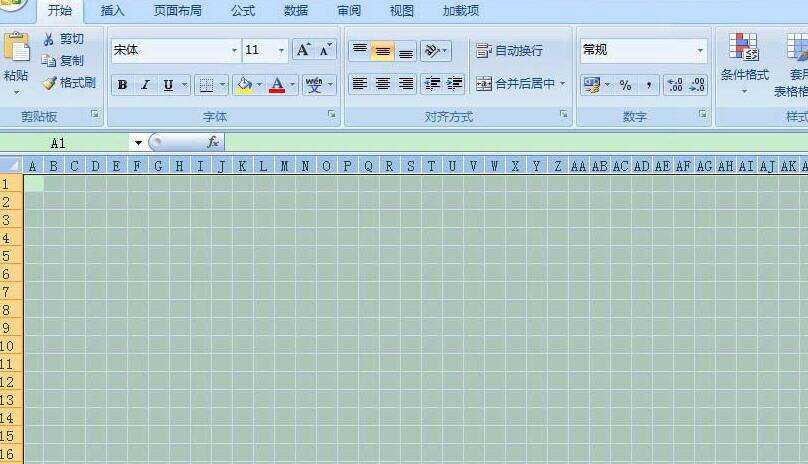Switch to 审阅 (Review) tab
The height and width of the screenshot is (464, 808).
click(x=349, y=10)
